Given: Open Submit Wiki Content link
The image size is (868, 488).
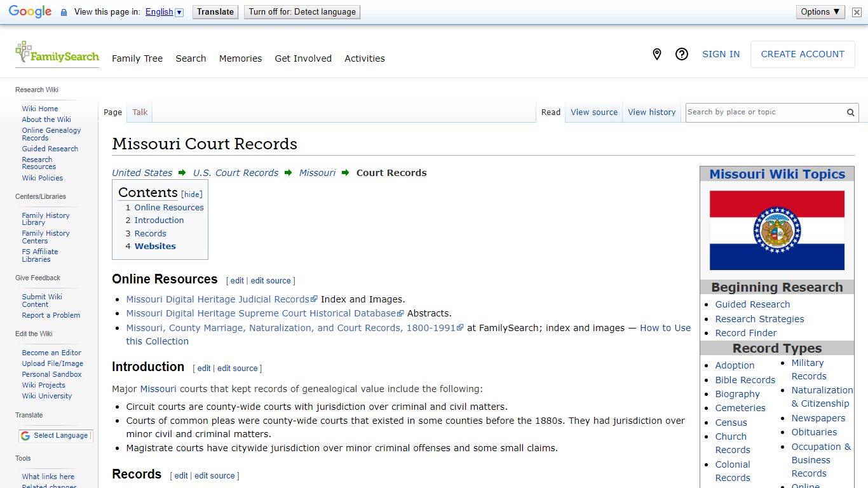Looking at the screenshot, I should pos(42,301).
